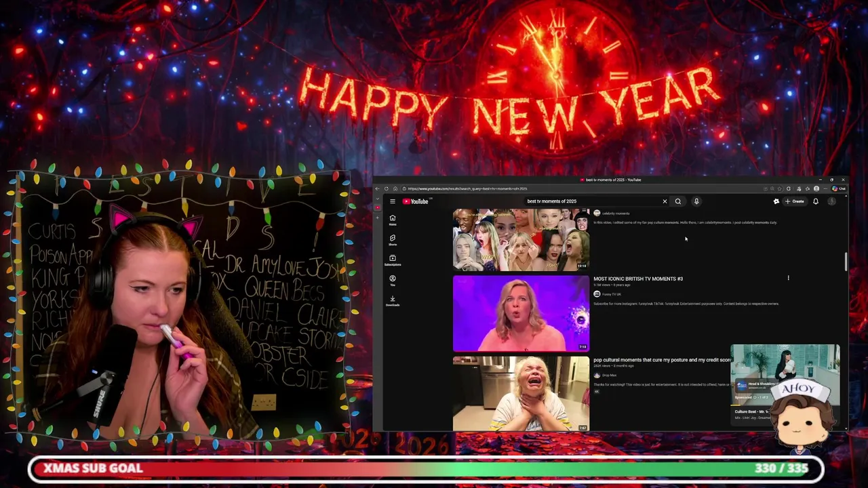
Task: Click the 'best tv moments of 2025 - YouTube' window title
Action: [613, 180]
